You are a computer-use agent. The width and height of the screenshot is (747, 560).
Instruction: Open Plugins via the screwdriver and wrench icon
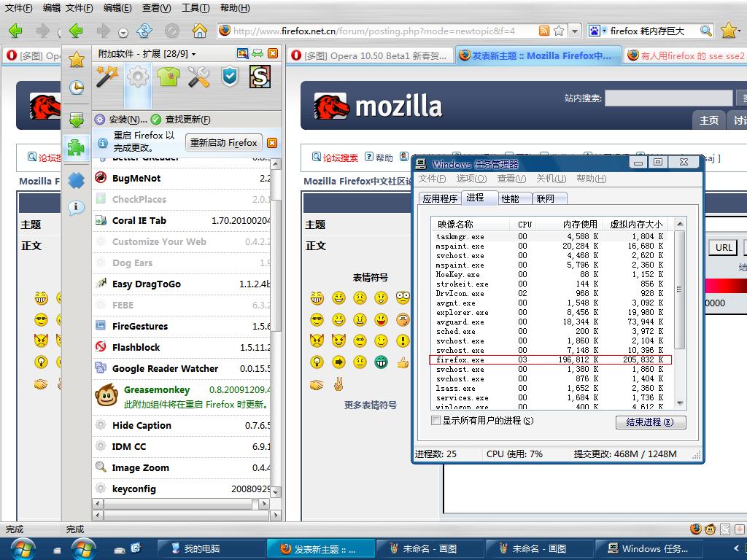click(198, 77)
